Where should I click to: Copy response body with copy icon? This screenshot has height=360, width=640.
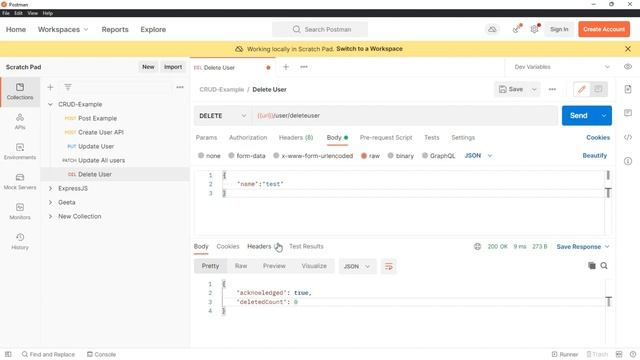[591, 266]
